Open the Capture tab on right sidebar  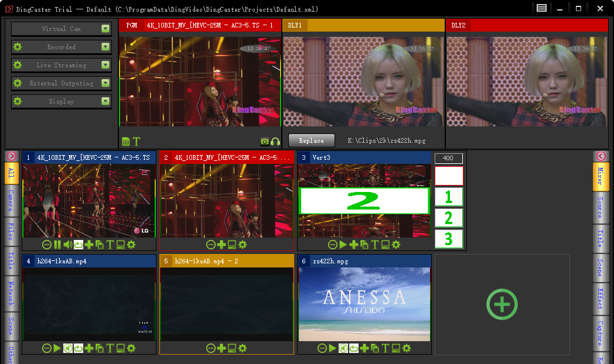(x=601, y=333)
